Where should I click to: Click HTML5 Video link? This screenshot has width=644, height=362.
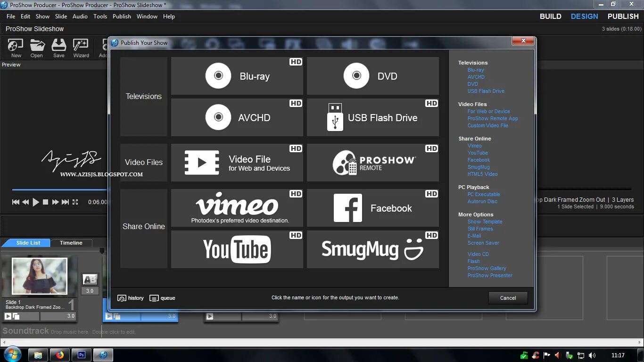point(482,174)
